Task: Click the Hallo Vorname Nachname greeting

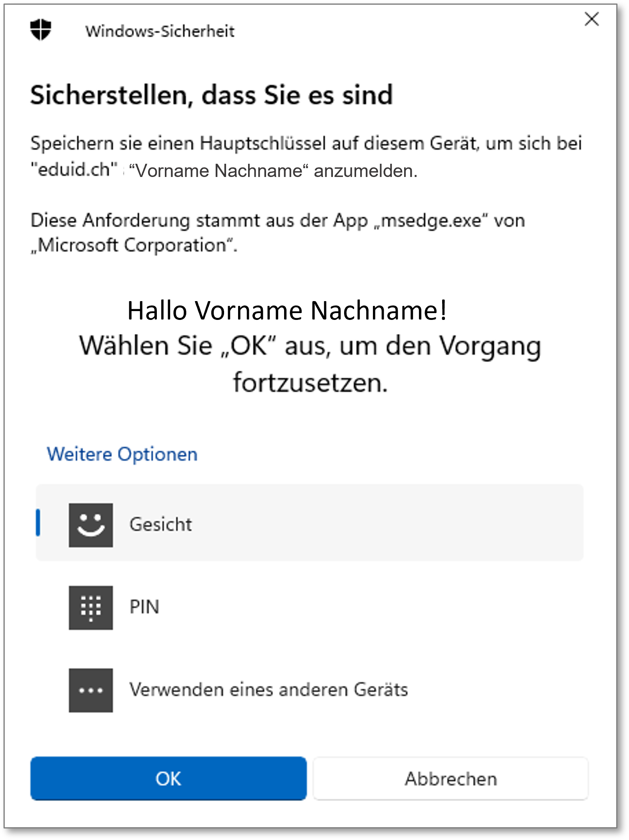Action: pyautogui.click(x=287, y=310)
